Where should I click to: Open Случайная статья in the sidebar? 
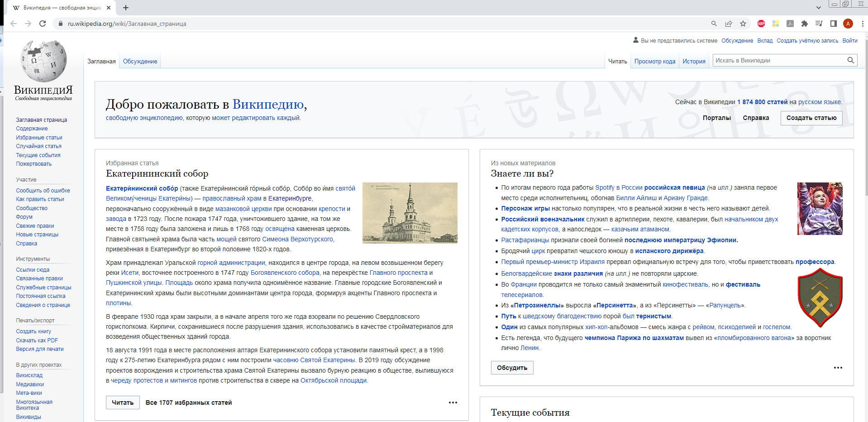coord(39,146)
